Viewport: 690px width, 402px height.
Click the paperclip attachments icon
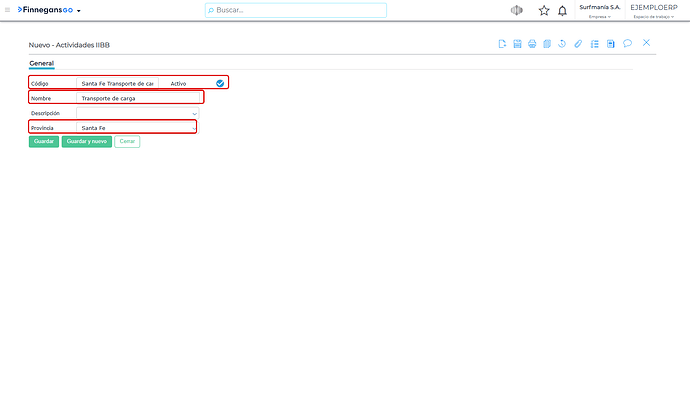(578, 44)
